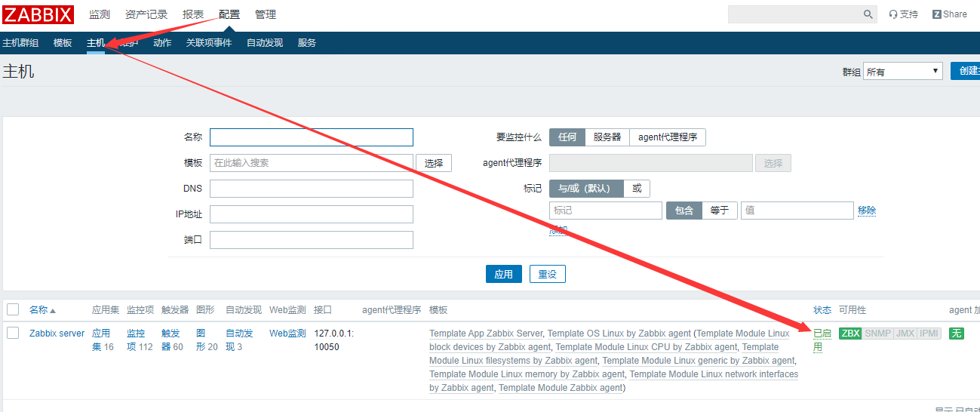Viewport: 980px width, 412px height.
Task: Click the 重设 filter button
Action: pyautogui.click(x=548, y=274)
